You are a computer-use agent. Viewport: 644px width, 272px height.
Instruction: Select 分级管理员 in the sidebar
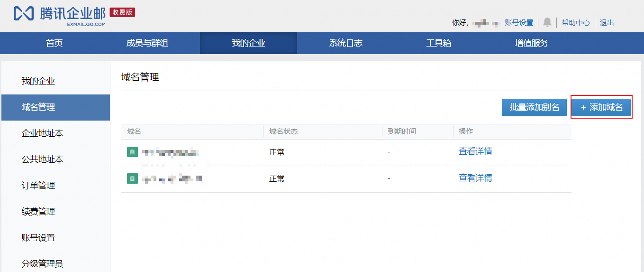(42, 264)
